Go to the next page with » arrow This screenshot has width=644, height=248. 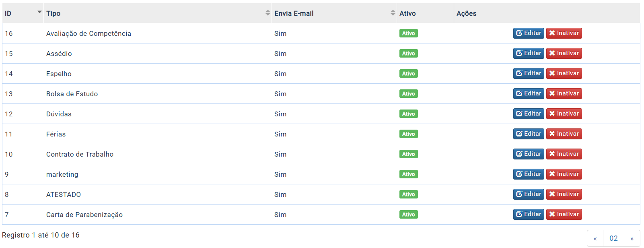click(x=632, y=238)
